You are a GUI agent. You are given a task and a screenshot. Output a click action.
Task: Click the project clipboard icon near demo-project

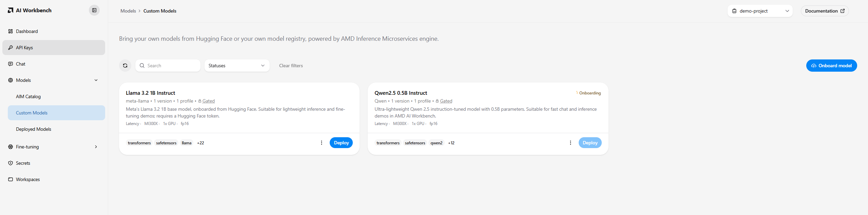pyautogui.click(x=734, y=11)
